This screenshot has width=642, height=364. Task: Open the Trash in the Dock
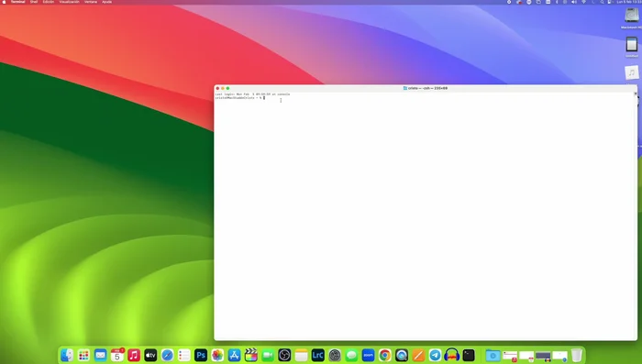click(x=577, y=355)
